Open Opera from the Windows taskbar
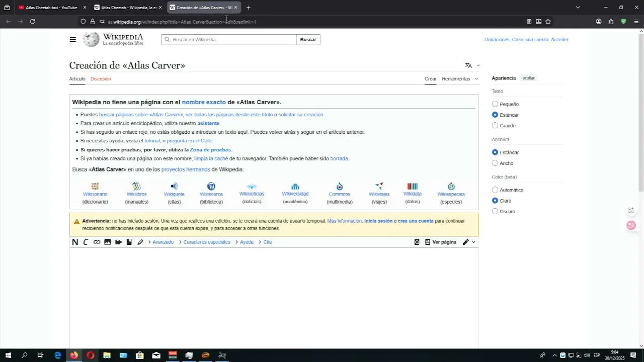 click(x=91, y=355)
